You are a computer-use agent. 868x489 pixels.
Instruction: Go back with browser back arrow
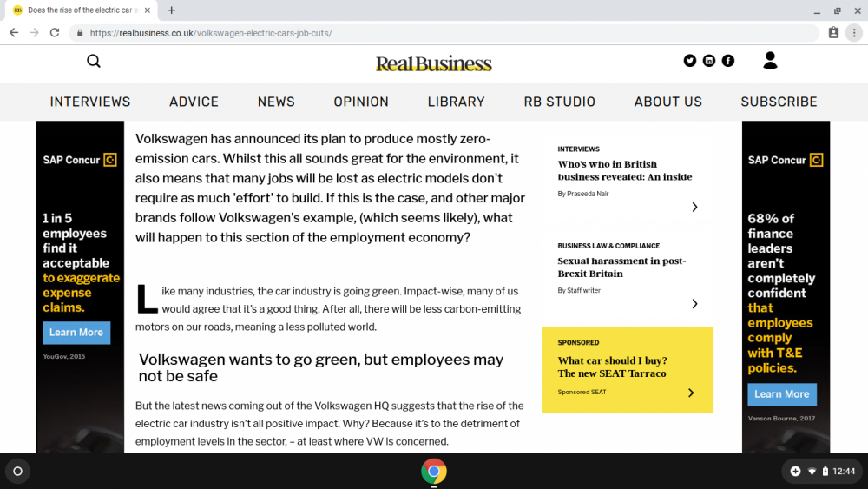pos(14,33)
